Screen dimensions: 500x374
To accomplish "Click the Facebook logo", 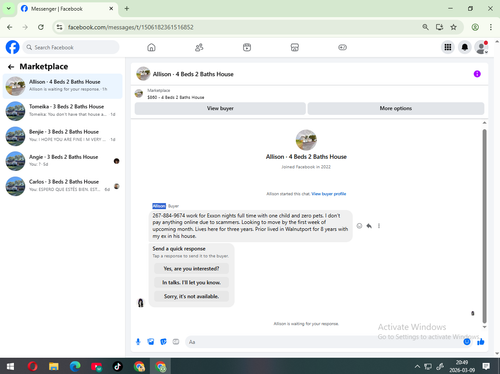I will (x=13, y=47).
